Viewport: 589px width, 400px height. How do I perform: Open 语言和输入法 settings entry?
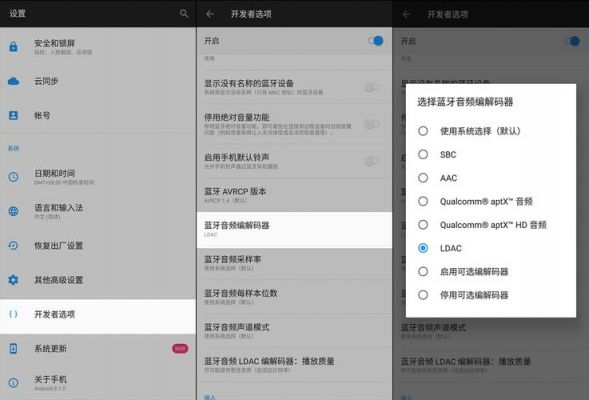[x=98, y=211]
